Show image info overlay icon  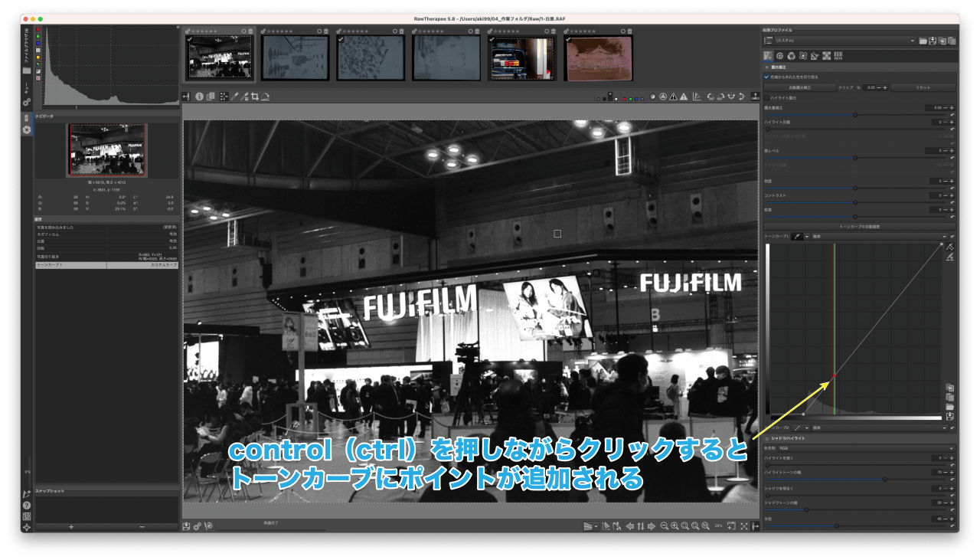199,97
